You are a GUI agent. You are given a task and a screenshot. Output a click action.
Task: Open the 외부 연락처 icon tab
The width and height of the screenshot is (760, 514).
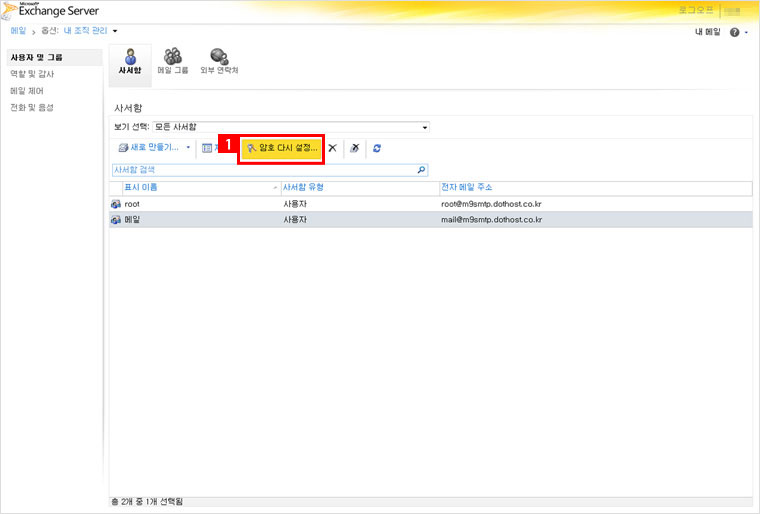pos(218,62)
